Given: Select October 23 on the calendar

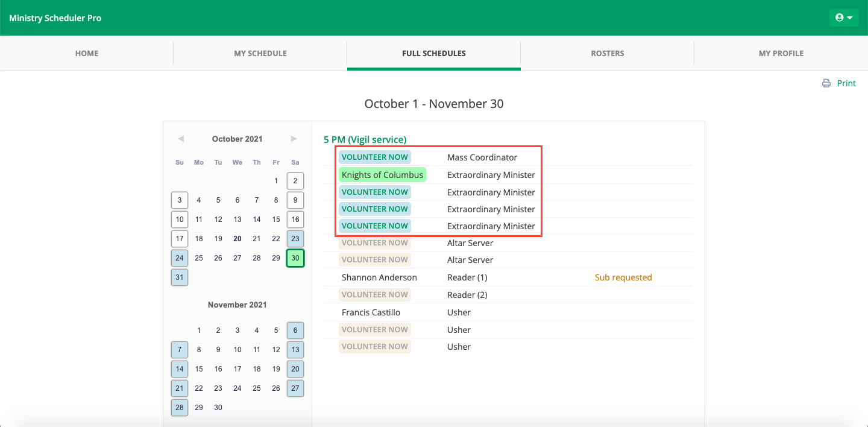Looking at the screenshot, I should click(x=295, y=239).
